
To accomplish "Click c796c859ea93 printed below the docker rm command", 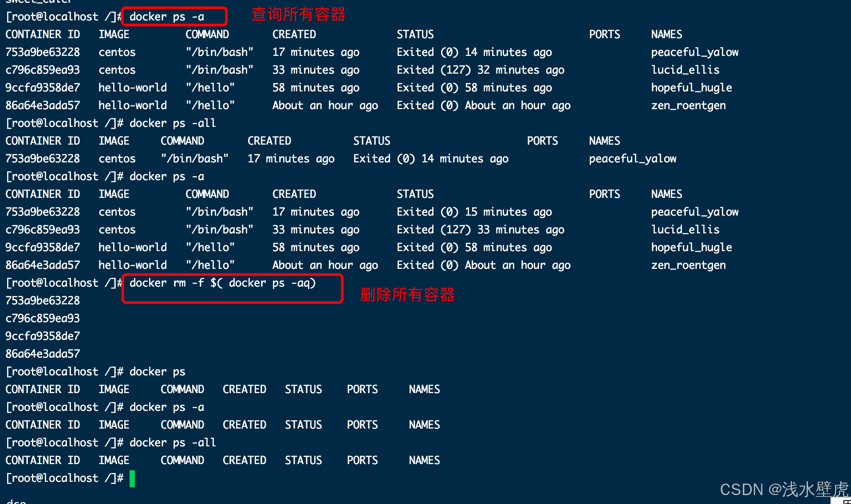I will click(x=43, y=319).
